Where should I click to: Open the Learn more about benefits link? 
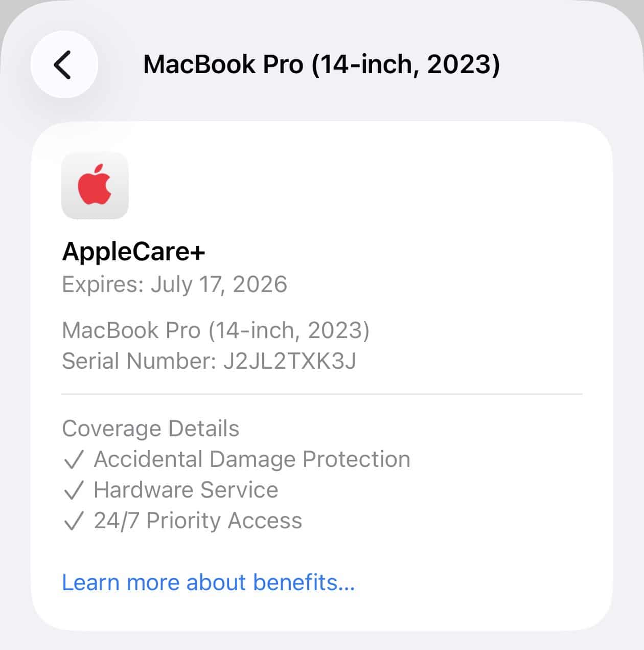coord(208,582)
